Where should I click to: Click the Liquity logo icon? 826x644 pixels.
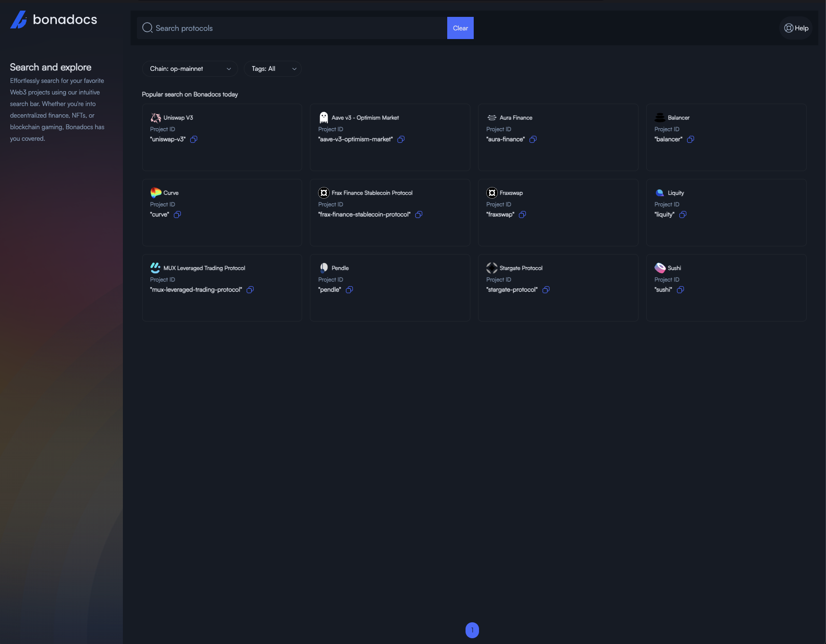(660, 193)
